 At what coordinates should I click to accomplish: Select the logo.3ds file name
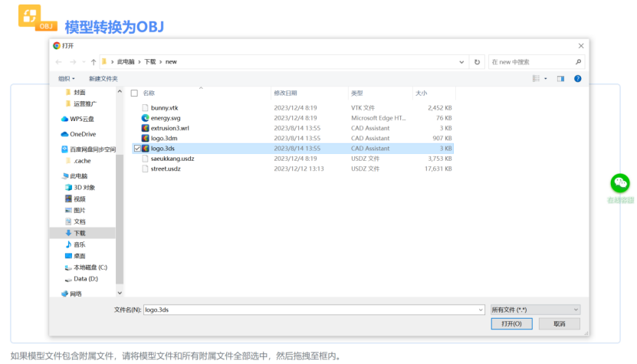point(163,148)
